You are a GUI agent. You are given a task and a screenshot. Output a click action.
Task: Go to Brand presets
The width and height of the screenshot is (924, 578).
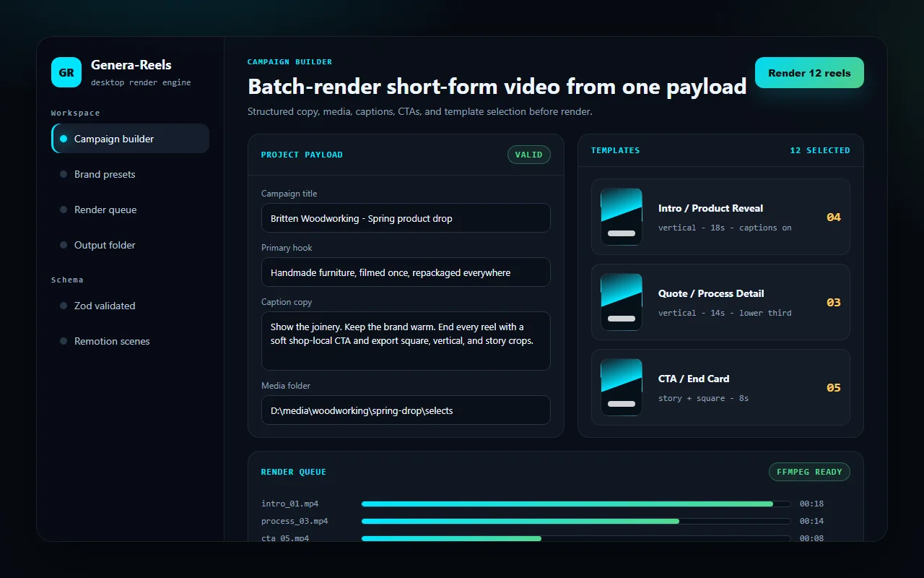(130, 174)
